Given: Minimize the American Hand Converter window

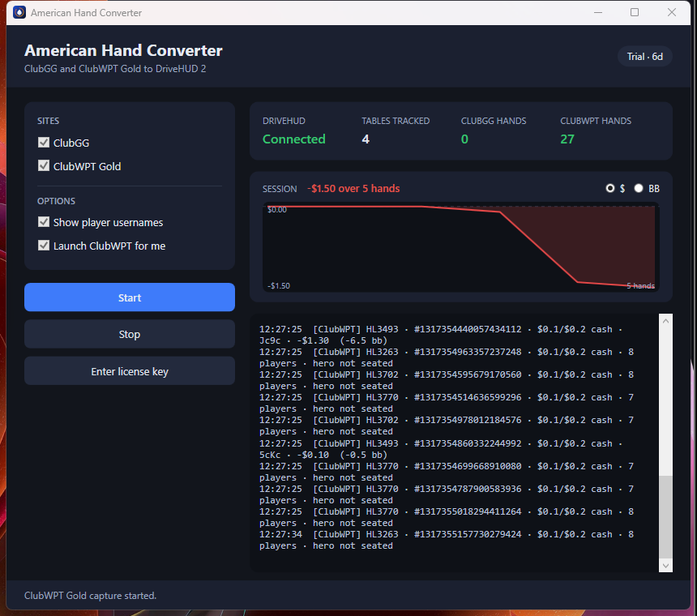Looking at the screenshot, I should tap(598, 12).
